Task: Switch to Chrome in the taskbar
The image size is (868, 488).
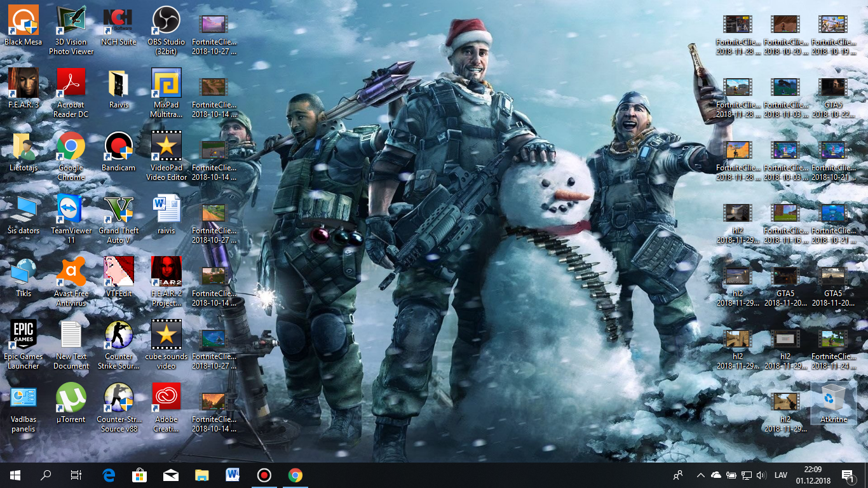Action: click(x=295, y=475)
